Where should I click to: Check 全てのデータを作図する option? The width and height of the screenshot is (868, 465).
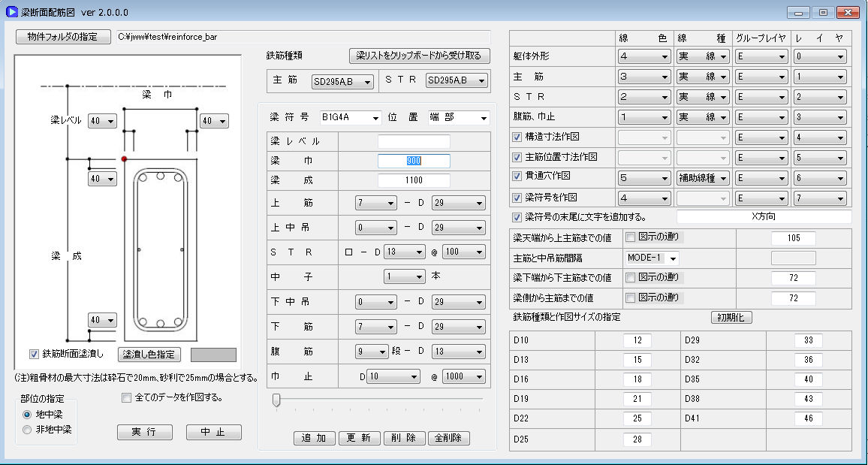(x=127, y=397)
